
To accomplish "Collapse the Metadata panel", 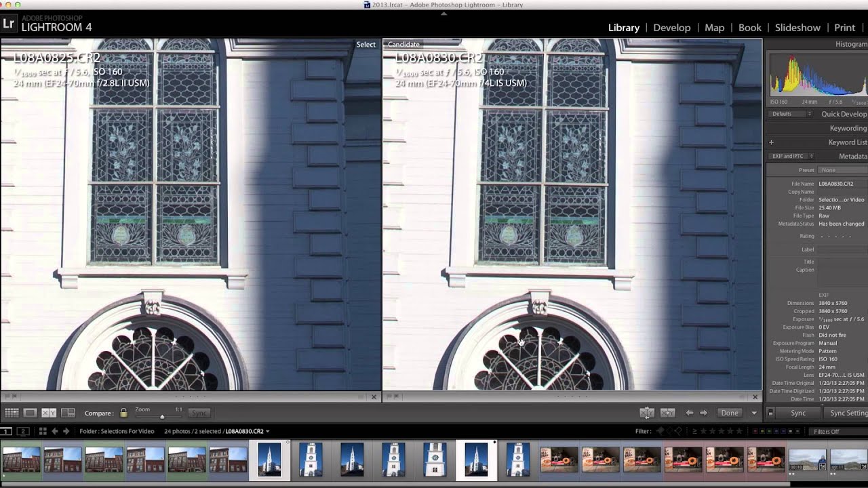I will 853,157.
